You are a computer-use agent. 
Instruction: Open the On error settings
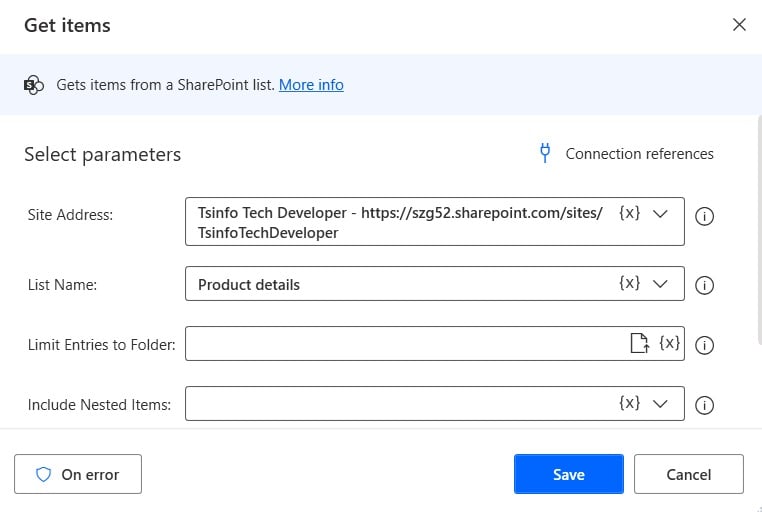pyautogui.click(x=78, y=474)
